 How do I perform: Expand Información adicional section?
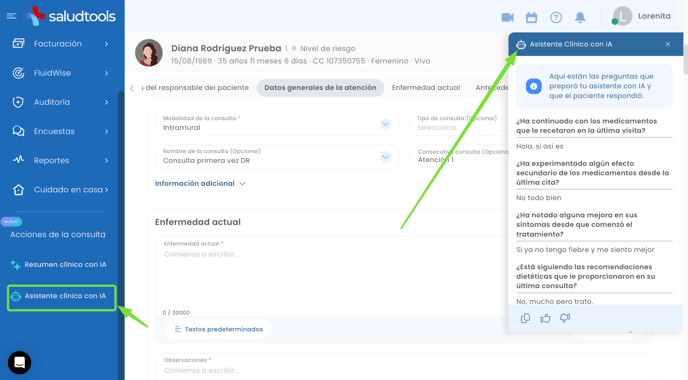tap(200, 183)
